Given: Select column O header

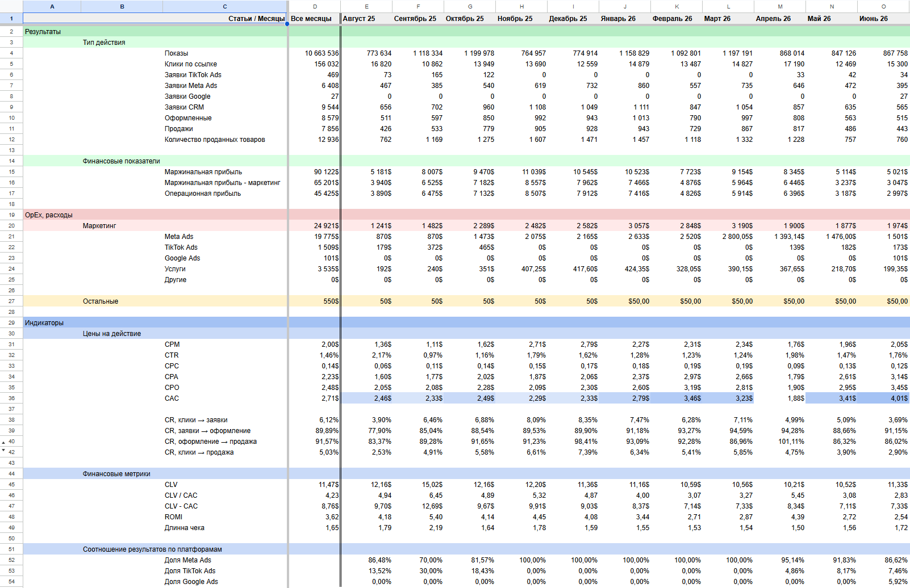Looking at the screenshot, I should [x=883, y=7].
